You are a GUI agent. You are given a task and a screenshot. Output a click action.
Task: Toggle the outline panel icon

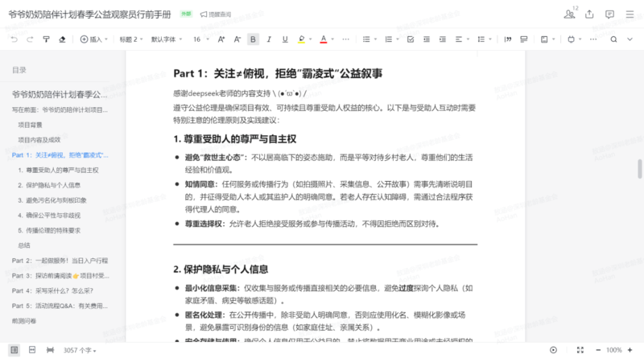[14, 350]
